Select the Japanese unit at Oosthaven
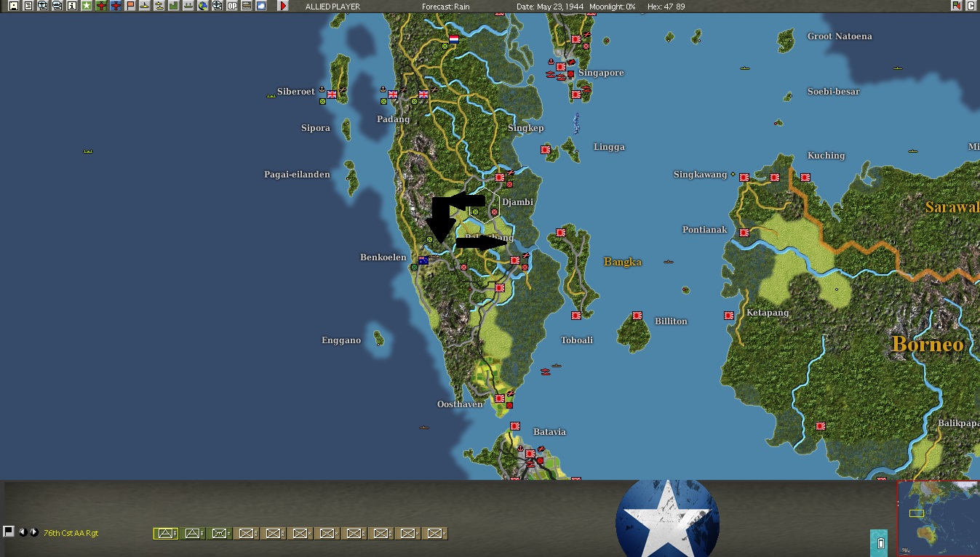The height and width of the screenshot is (557, 980). click(500, 398)
